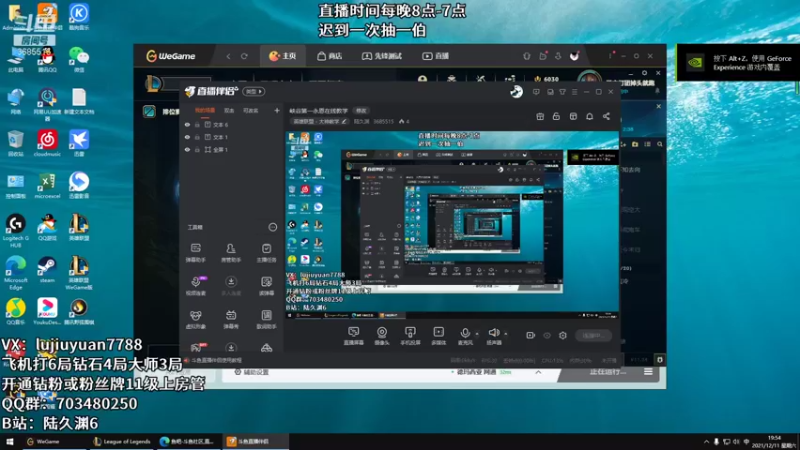Viewport: 800px width, 450px height.
Task: Open the 歌词助手 tool icon
Action: (266, 319)
